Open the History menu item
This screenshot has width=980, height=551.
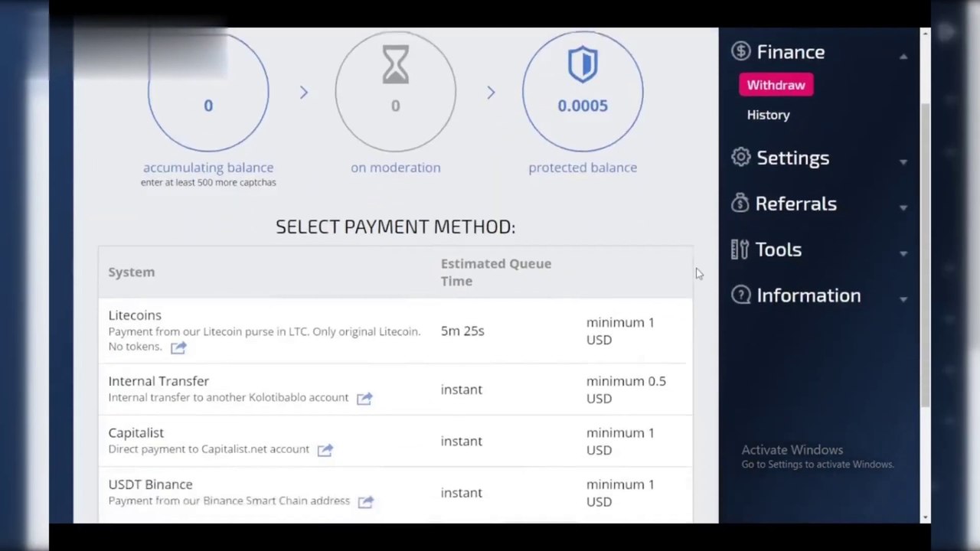pos(768,115)
